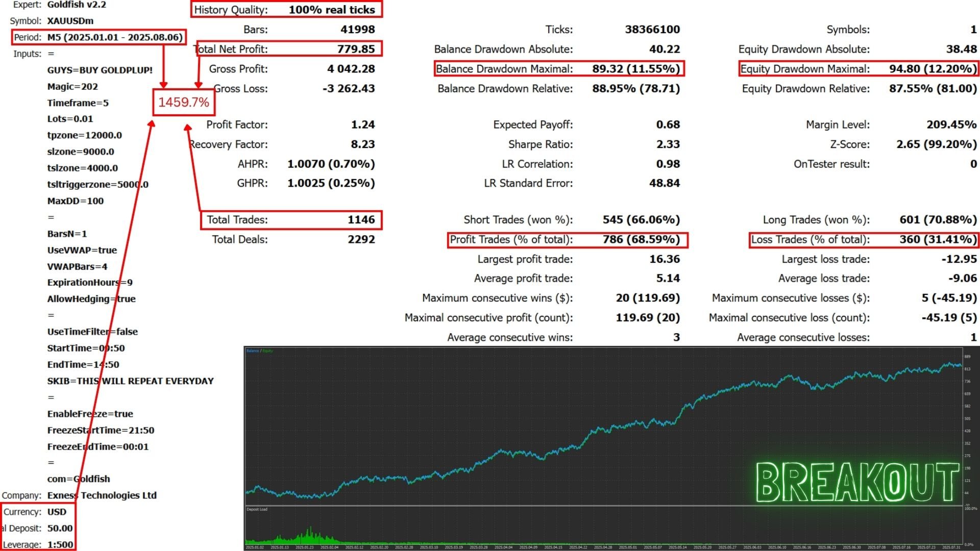980x551 pixels.
Task: Select Recovery Factor value "8.23"
Action: click(x=363, y=144)
